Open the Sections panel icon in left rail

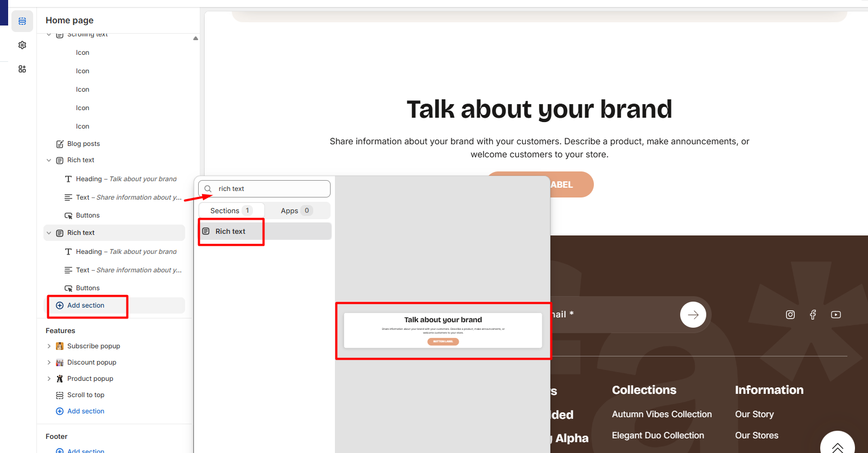click(22, 21)
